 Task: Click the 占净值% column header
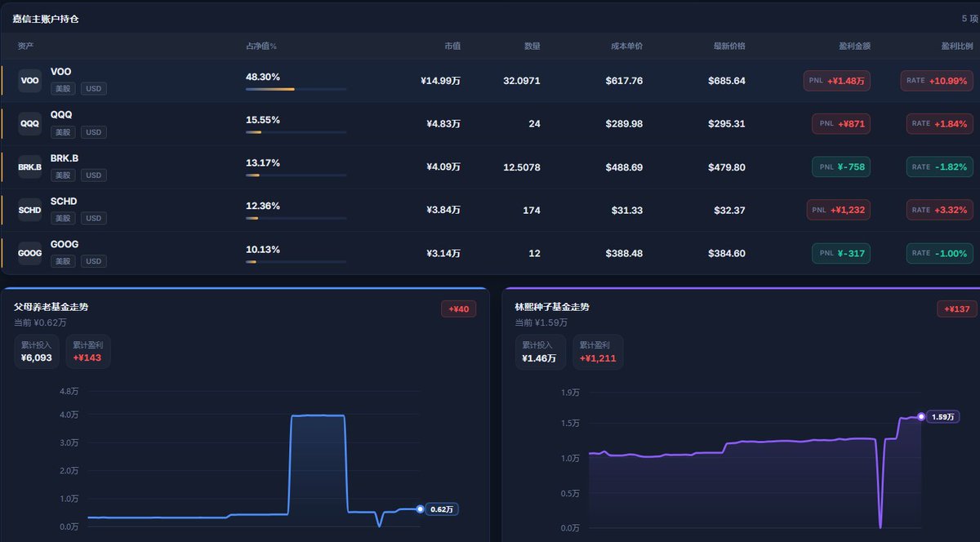(x=261, y=47)
